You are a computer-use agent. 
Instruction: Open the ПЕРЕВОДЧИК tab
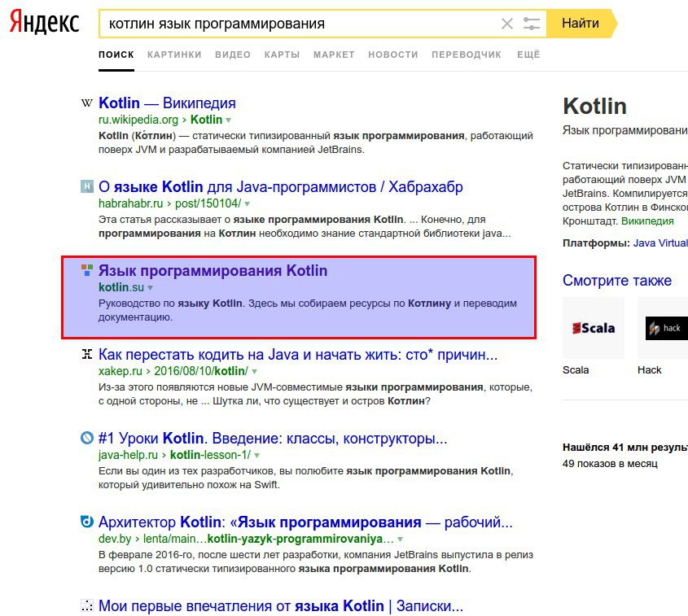click(467, 55)
